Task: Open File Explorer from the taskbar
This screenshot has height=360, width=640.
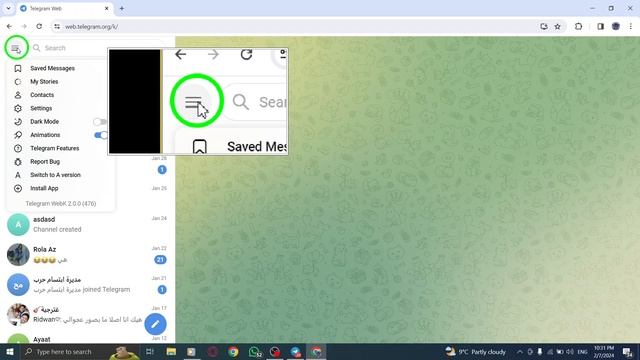Action: coord(171,351)
